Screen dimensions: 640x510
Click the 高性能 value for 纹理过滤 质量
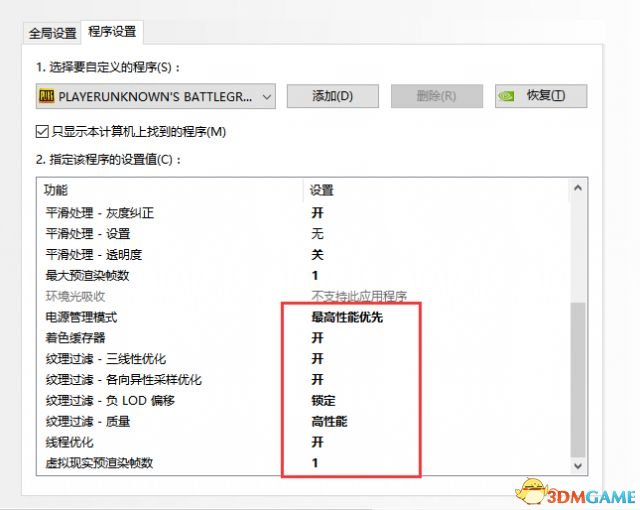tap(329, 421)
